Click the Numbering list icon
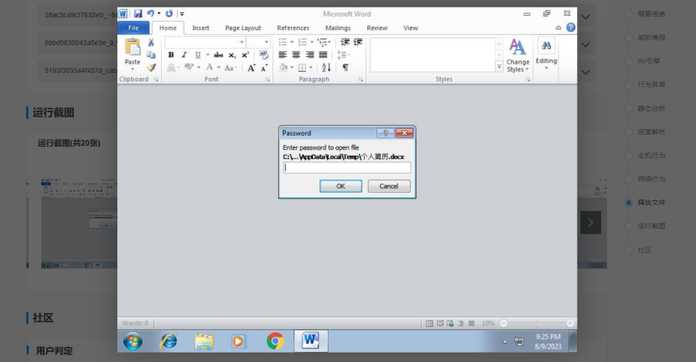This screenshot has height=362, width=696. (302, 42)
